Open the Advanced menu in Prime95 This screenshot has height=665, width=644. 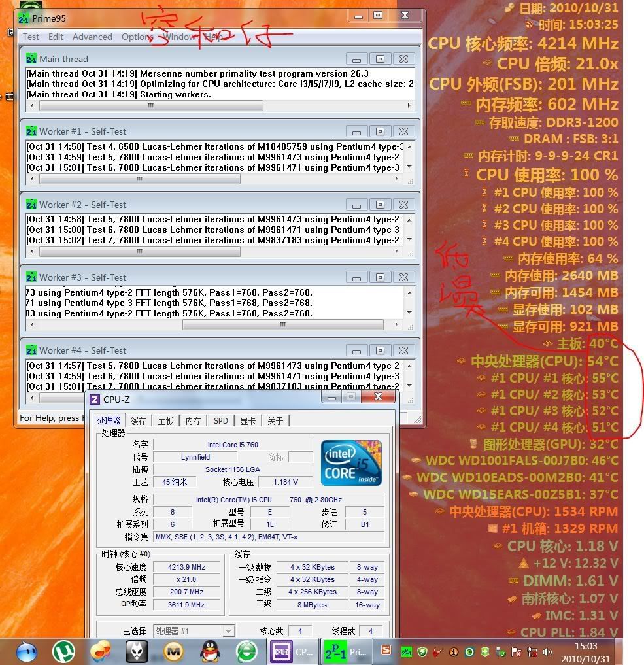pos(92,37)
